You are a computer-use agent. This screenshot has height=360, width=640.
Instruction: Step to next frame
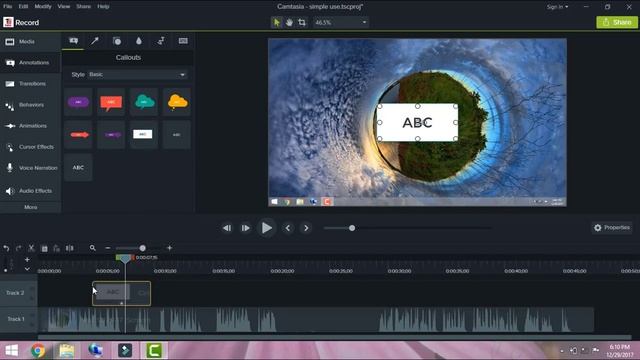[245, 228]
